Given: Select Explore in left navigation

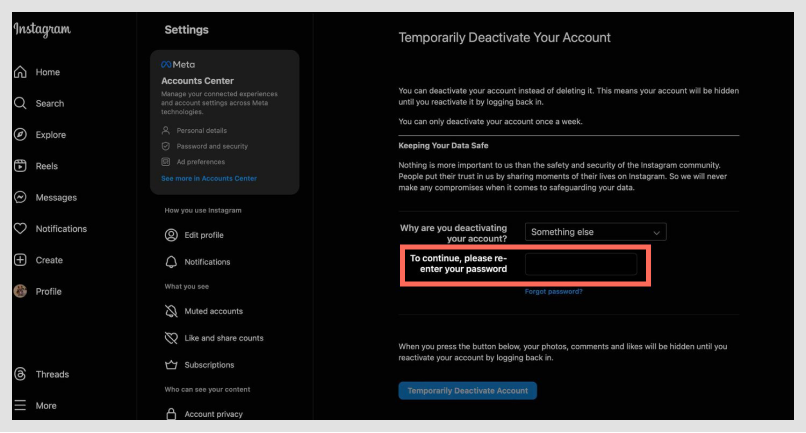Looking at the screenshot, I should (x=51, y=135).
